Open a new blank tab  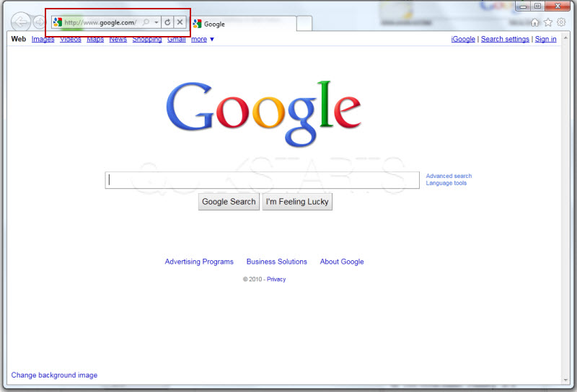[304, 24]
